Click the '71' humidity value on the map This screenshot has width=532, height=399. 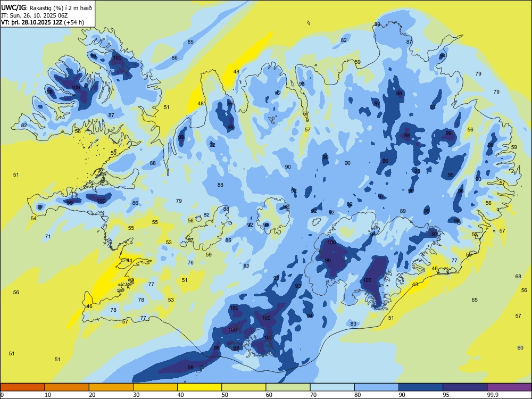pyautogui.click(x=48, y=236)
